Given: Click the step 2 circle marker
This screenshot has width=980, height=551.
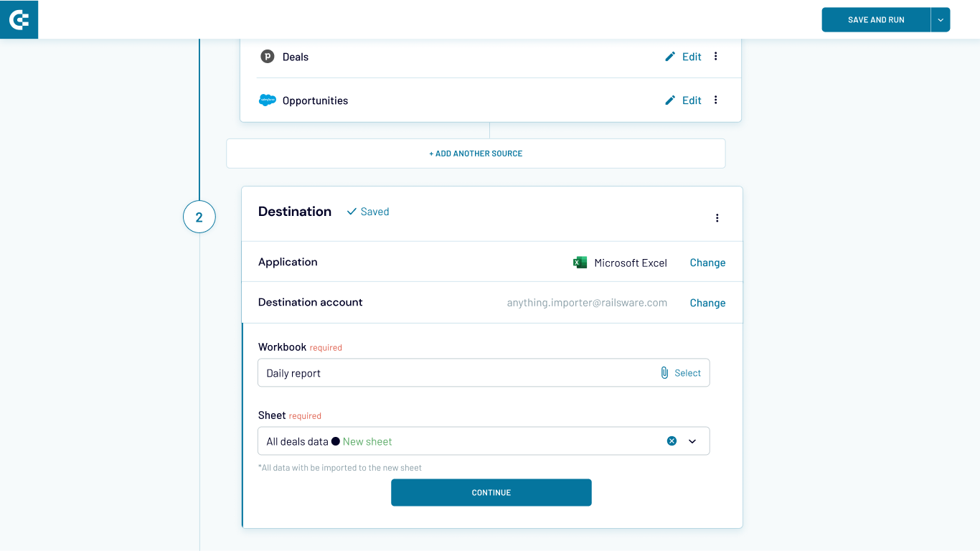Looking at the screenshot, I should (x=199, y=217).
